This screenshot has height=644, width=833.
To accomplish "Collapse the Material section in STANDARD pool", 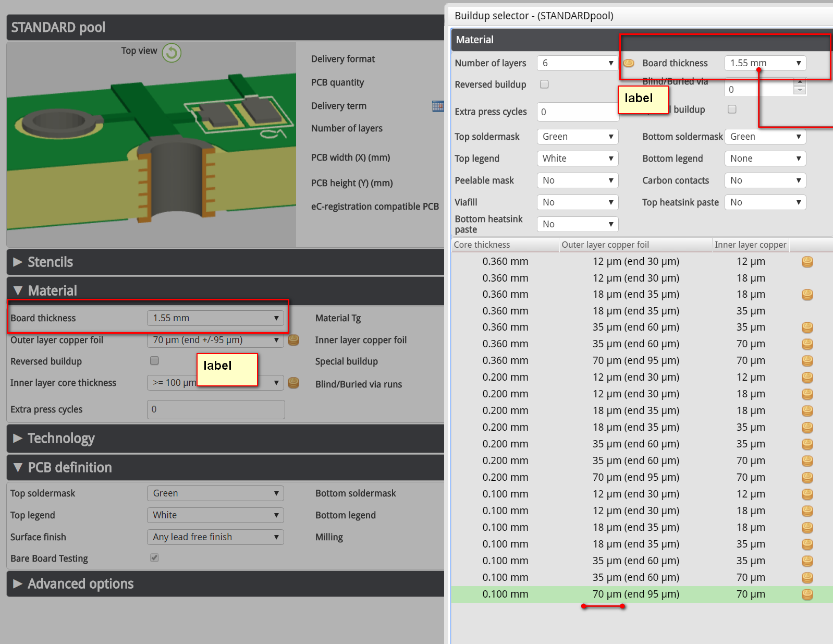I will click(x=225, y=290).
